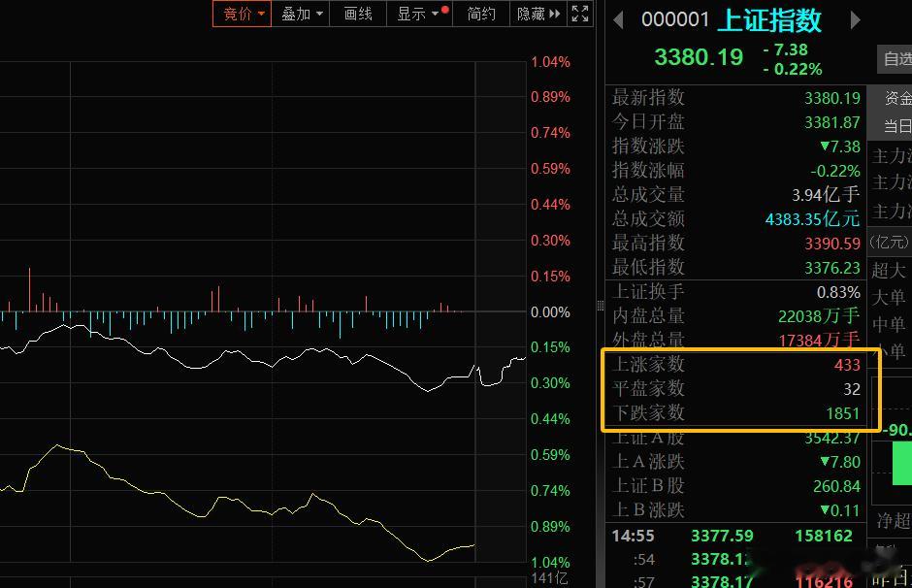Viewport: 912px width, 588px height.
Task: Click 总成交量 value 3.94亿手
Action: tap(826, 195)
